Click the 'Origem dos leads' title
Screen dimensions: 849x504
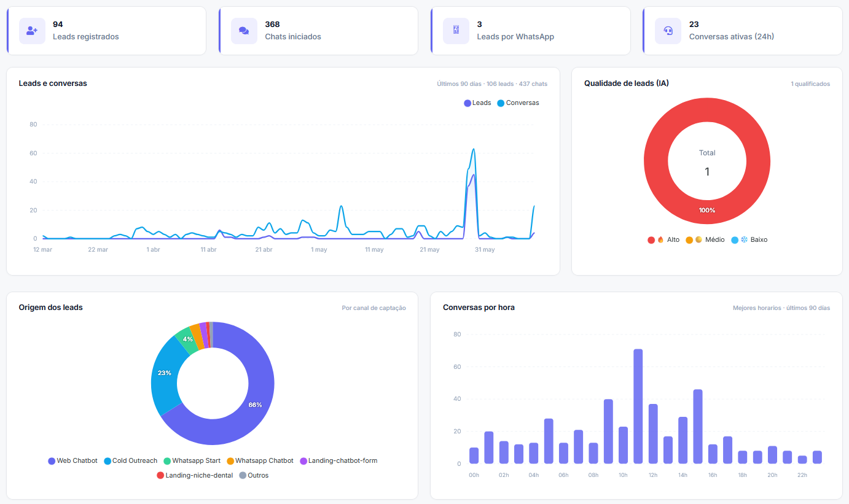(x=51, y=308)
